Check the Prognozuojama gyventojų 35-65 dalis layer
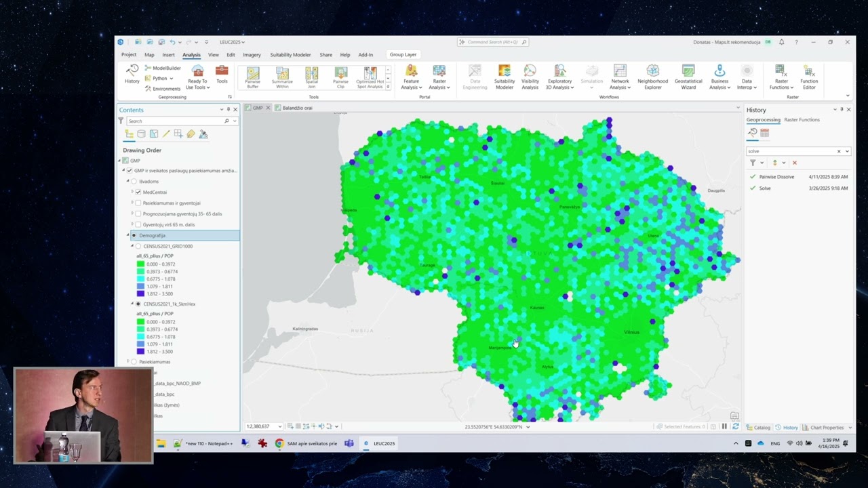Viewport: 868px width, 488px height. coord(138,213)
